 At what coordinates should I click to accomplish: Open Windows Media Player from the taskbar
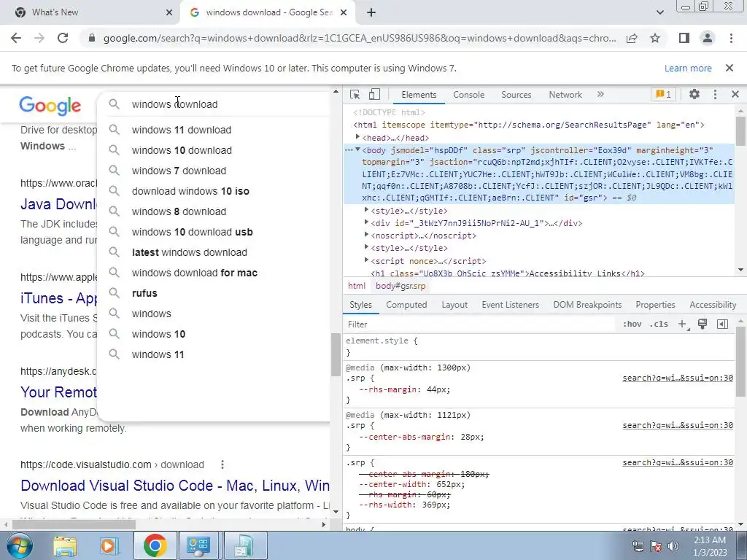(109, 545)
